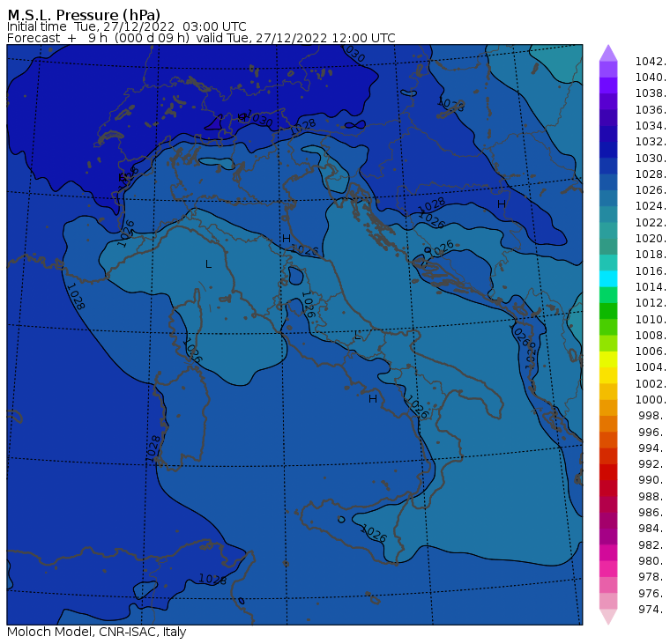Click the Forecast +9 h valid time line
This screenshot has height=644, width=670.
click(201, 39)
